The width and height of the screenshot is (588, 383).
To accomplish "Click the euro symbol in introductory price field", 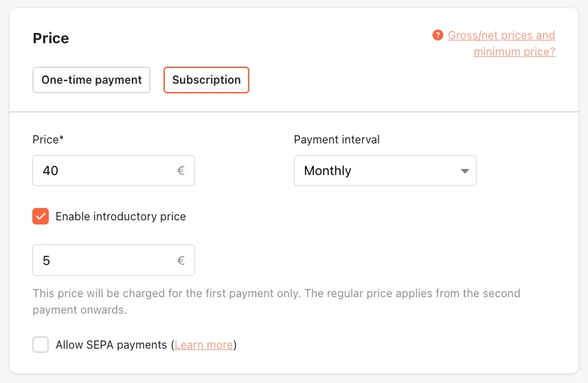I will point(181,260).
